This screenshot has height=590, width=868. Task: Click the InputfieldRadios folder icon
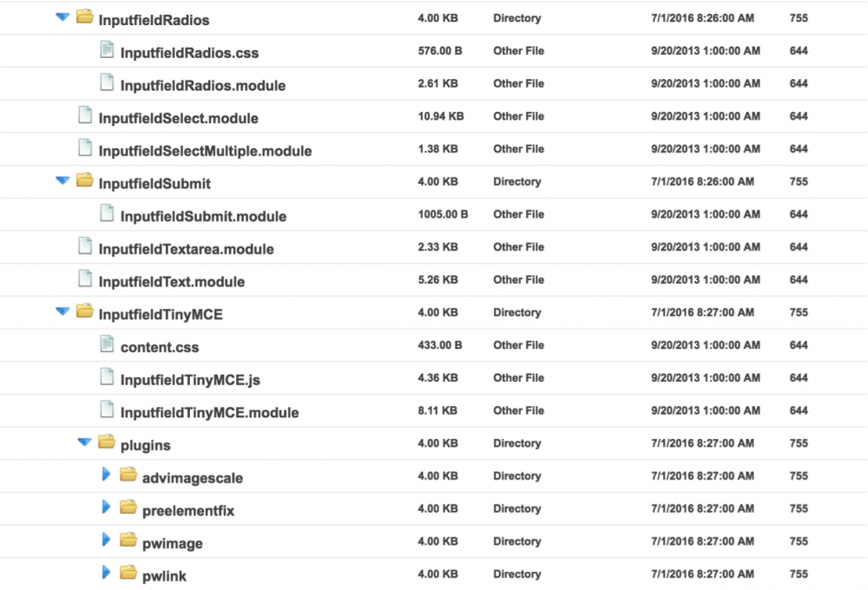coord(84,18)
